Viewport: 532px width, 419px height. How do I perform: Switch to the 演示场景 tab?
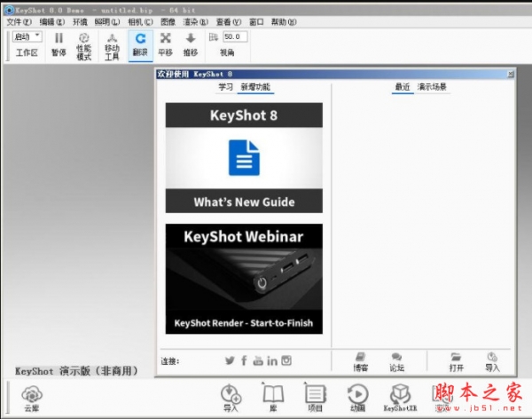(x=432, y=87)
